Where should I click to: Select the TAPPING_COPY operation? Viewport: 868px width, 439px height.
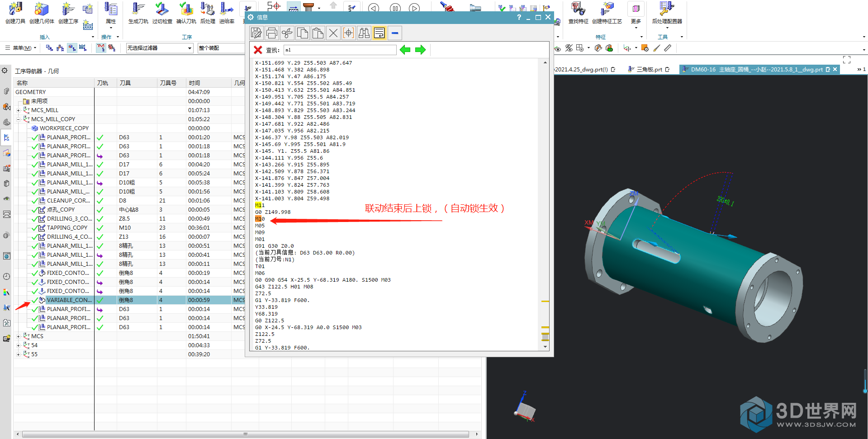click(67, 228)
